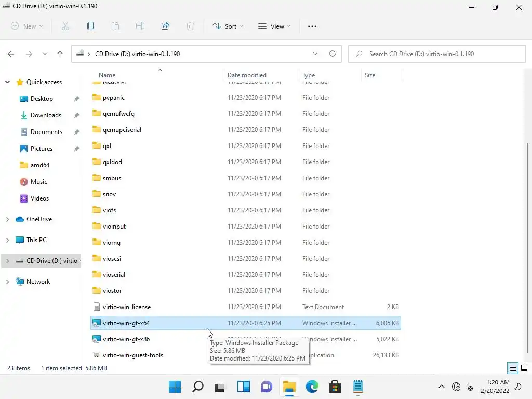Expand CD Drive (D:) node in sidebar
This screenshot has height=399, width=532.
pos(7,261)
